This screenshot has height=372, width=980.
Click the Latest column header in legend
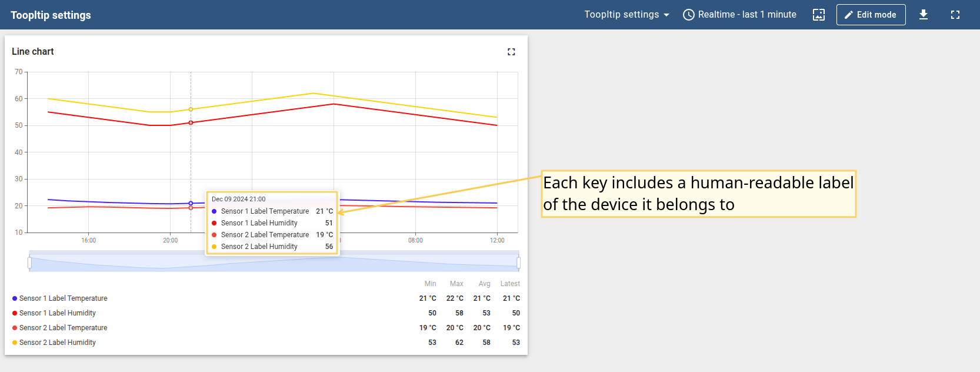point(510,284)
